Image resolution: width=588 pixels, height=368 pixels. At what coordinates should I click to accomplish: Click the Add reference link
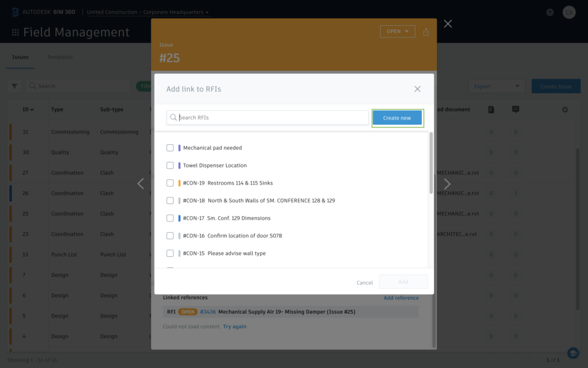pyautogui.click(x=401, y=297)
